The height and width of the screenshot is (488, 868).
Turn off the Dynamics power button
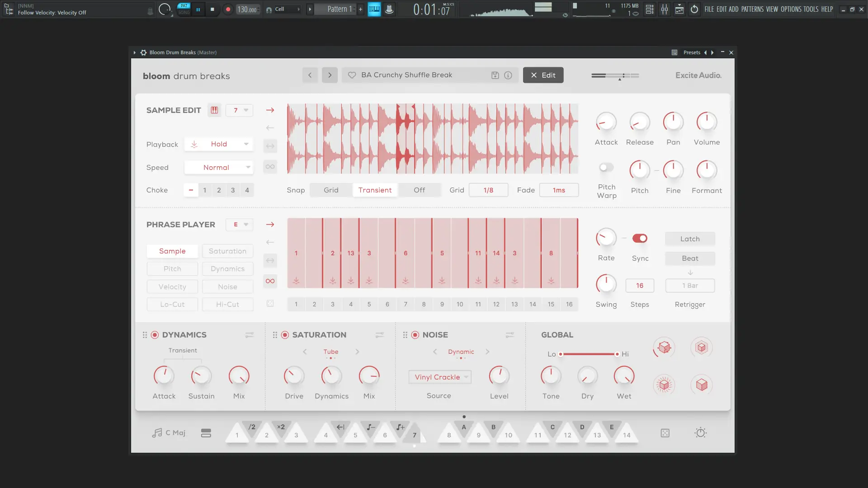click(x=155, y=335)
